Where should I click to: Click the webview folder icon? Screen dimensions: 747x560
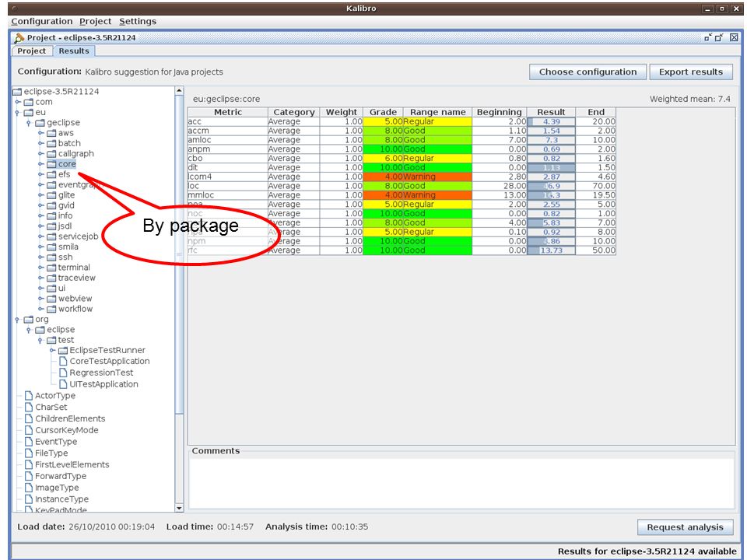point(52,299)
